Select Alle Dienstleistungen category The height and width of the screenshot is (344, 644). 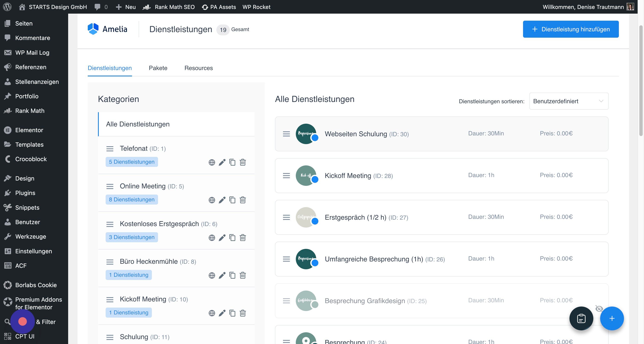coord(177,124)
